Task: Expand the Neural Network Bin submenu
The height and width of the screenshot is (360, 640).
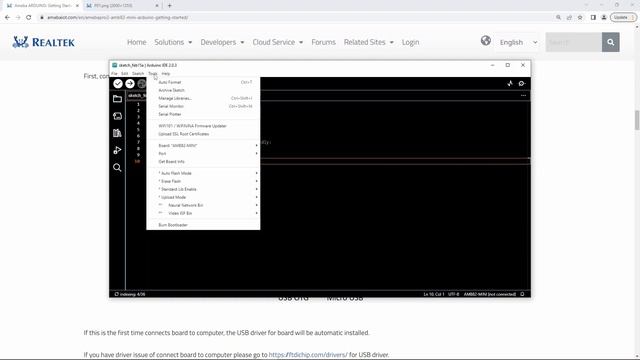Action: (x=203, y=205)
